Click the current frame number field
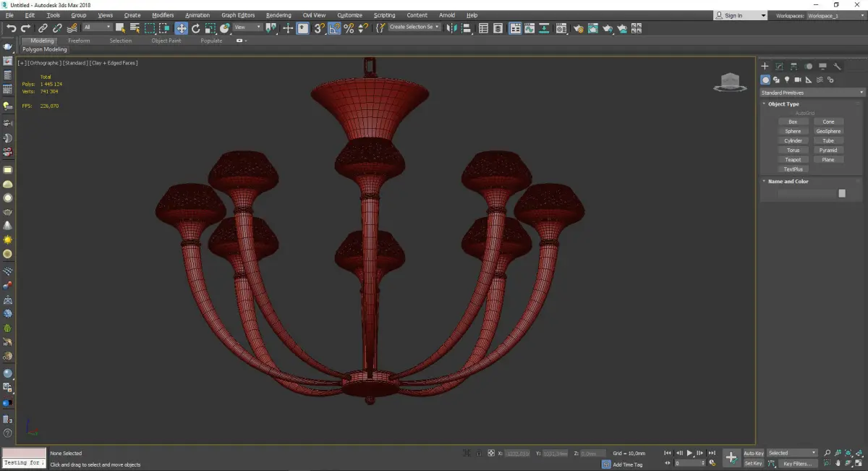The height and width of the screenshot is (471, 868). (x=689, y=463)
